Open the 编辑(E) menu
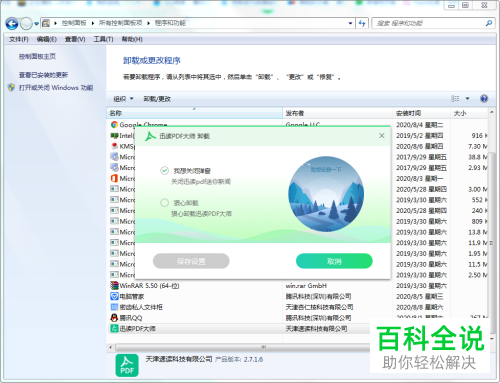 coord(46,39)
